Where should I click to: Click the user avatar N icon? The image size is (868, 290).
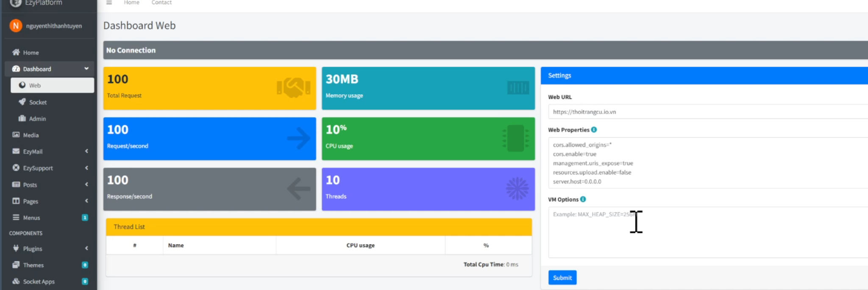click(16, 26)
